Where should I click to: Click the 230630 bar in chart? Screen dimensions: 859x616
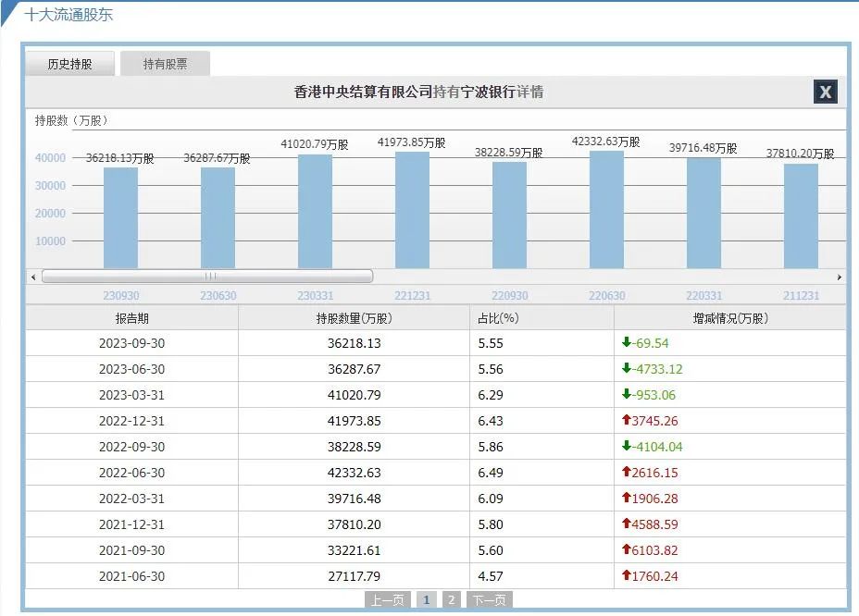pos(218,218)
